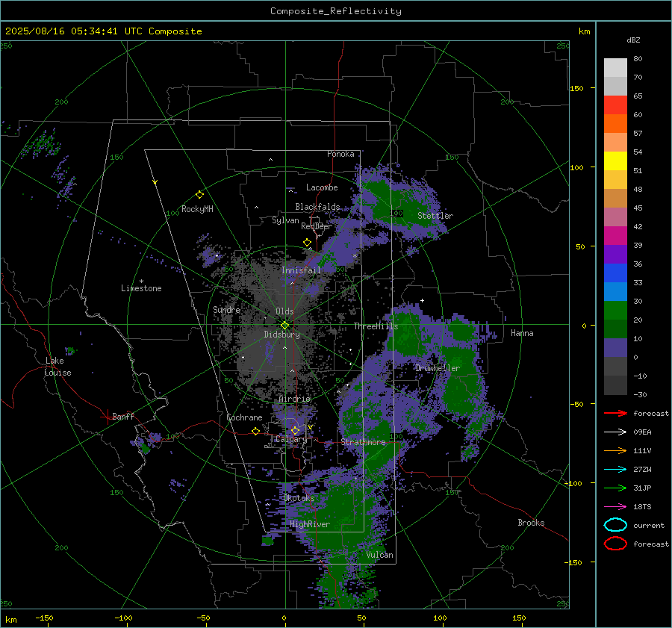Click the red swatch for 60-65 dBZ

point(615,105)
